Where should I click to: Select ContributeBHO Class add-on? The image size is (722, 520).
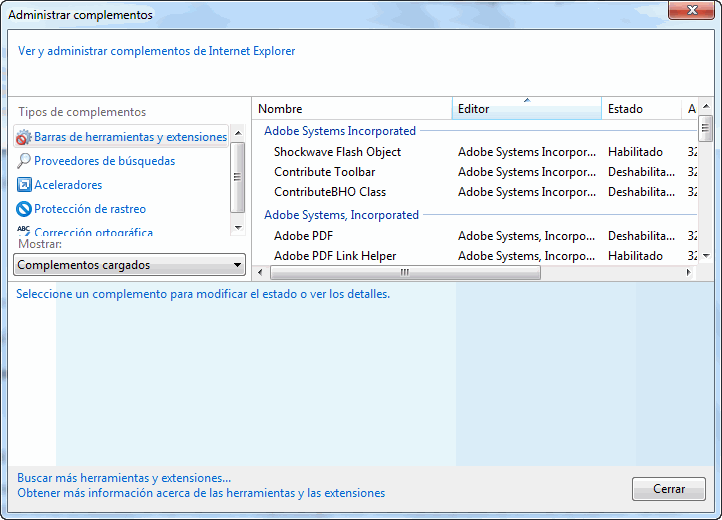tap(330, 192)
